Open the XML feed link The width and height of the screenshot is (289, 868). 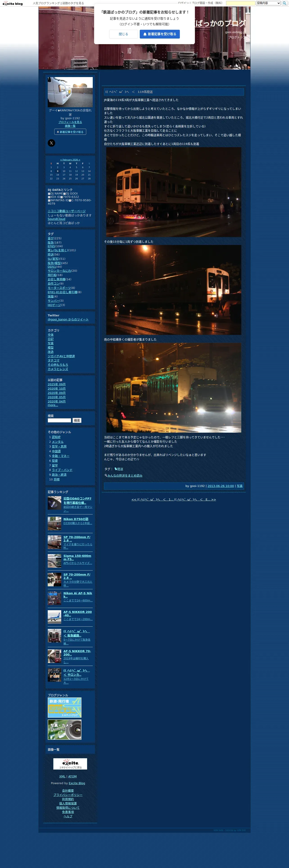coord(62,776)
